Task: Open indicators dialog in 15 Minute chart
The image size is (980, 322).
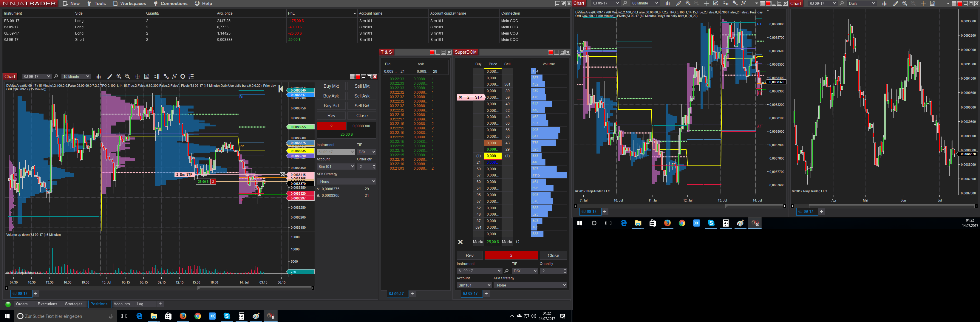Action: [174, 76]
